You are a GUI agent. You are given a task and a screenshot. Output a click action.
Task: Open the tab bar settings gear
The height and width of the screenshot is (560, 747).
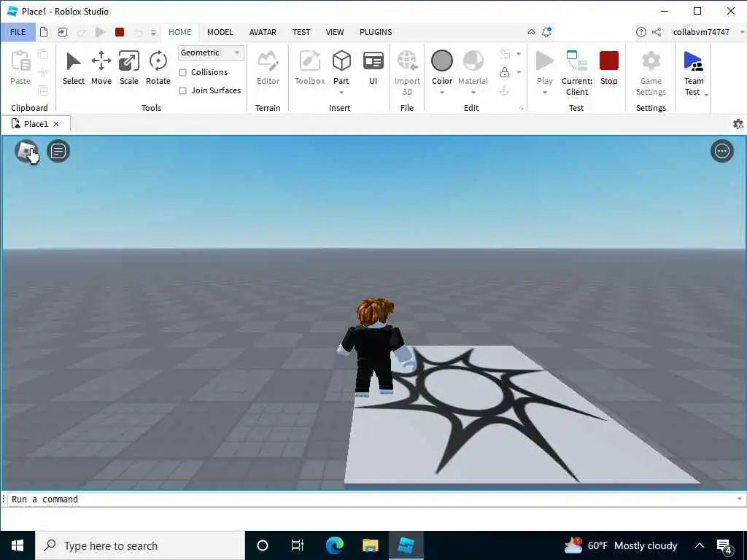click(x=738, y=124)
